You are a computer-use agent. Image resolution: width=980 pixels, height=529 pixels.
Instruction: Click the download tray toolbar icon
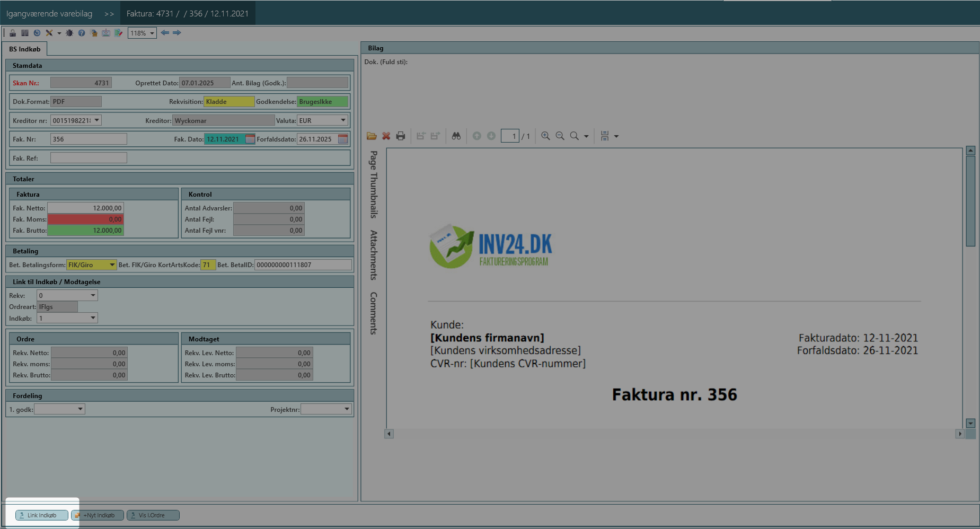pyautogui.click(x=106, y=33)
